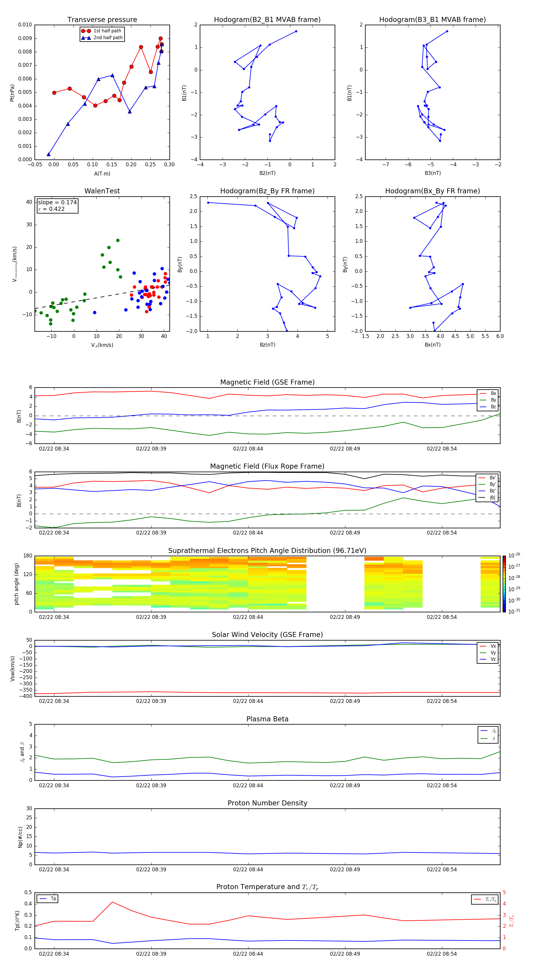Click the 'Transverse pressure' plot title
This screenshot has height=980, width=535.
pos(102,19)
